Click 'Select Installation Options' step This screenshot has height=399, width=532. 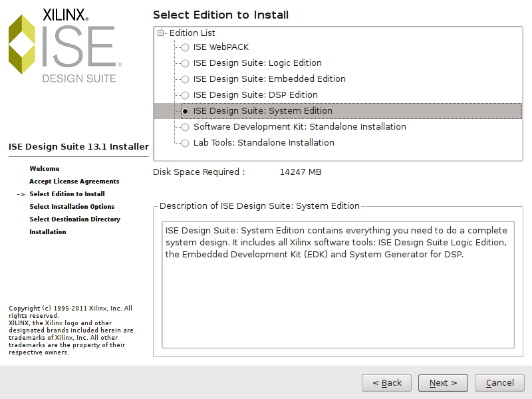click(72, 206)
